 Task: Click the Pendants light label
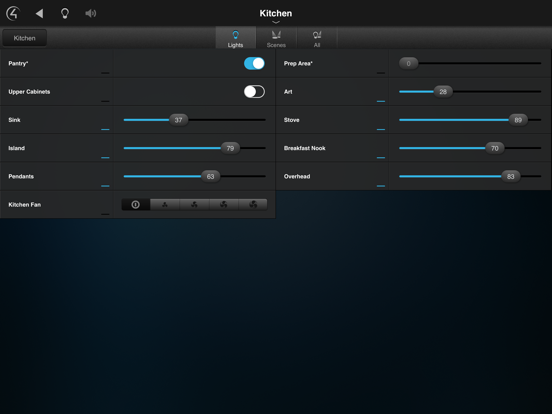(21, 176)
